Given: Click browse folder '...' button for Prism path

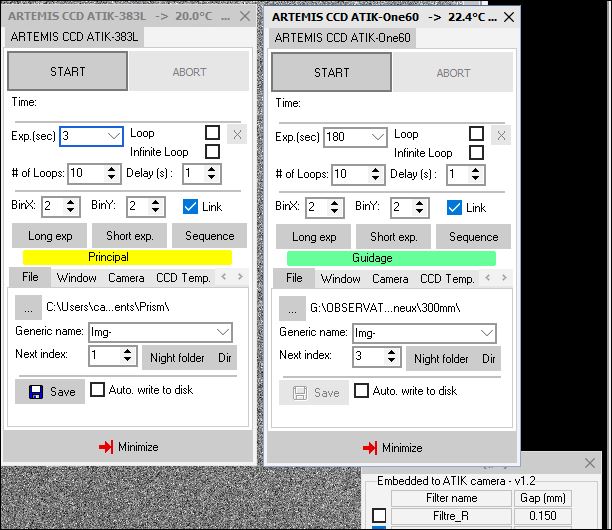Looking at the screenshot, I should click(x=27, y=306).
